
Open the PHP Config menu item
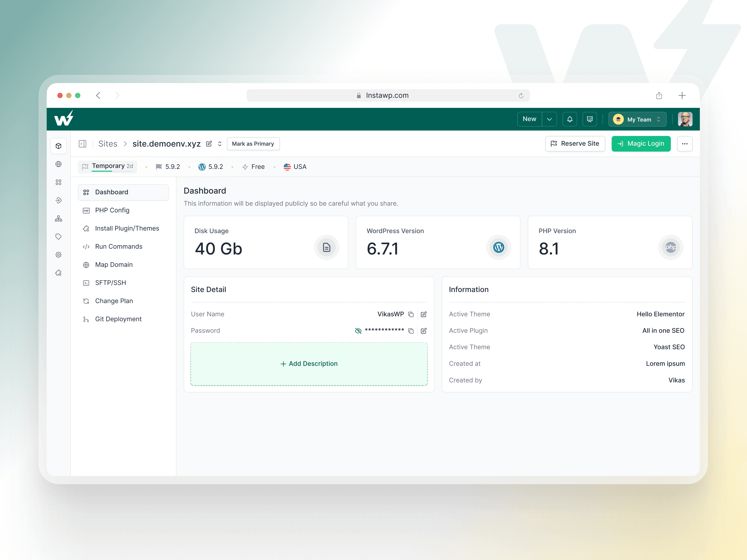click(x=112, y=210)
